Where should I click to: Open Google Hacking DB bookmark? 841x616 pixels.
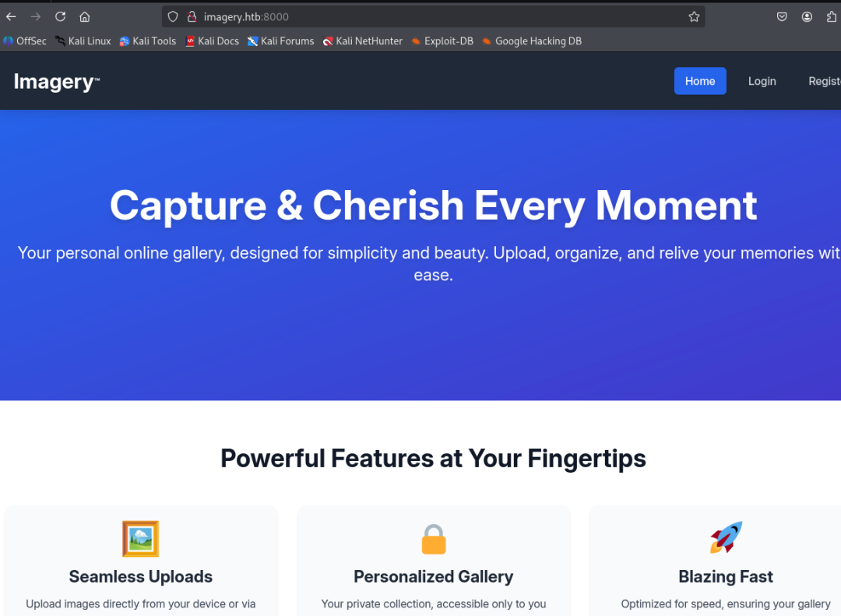532,41
